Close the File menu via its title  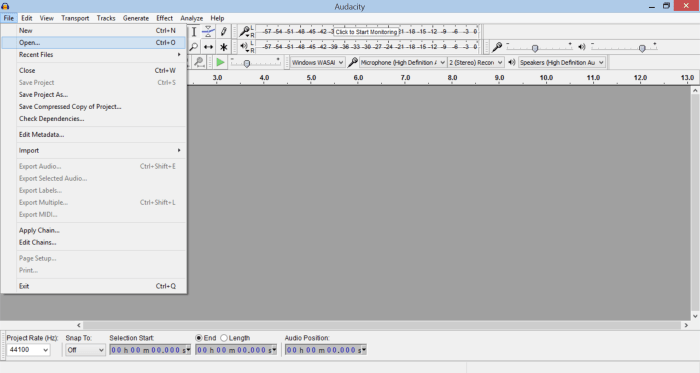pyautogui.click(x=8, y=18)
